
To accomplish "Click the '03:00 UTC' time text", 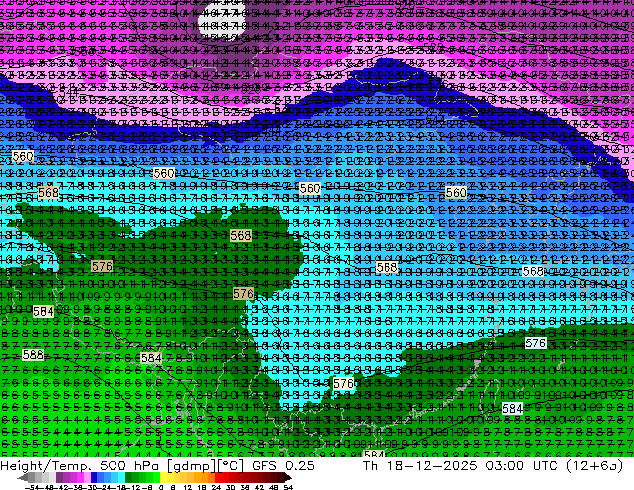I will (x=520, y=466).
